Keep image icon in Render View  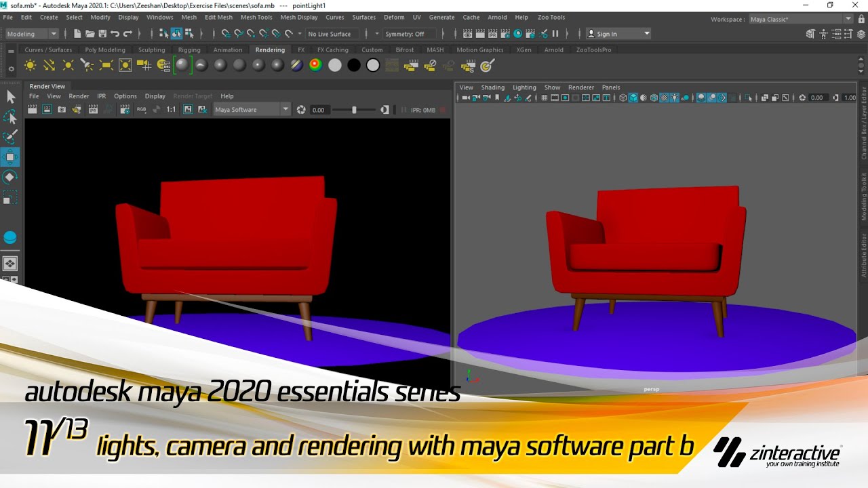coord(188,109)
